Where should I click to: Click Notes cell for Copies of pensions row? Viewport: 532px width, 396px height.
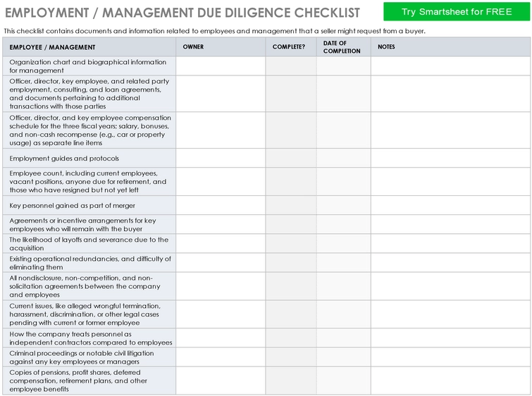[450, 380]
